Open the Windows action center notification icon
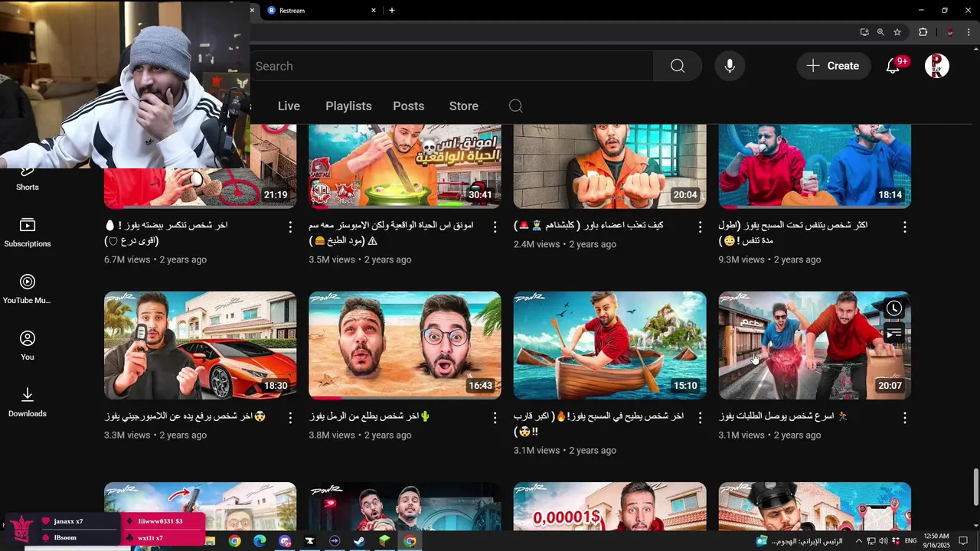980x551 pixels. tap(963, 541)
